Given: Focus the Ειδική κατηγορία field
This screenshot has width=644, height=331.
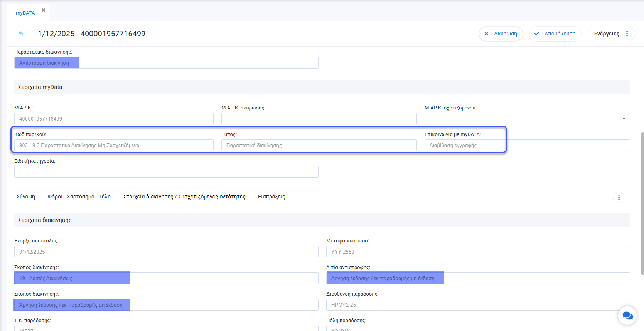Looking at the screenshot, I should coord(166,172).
